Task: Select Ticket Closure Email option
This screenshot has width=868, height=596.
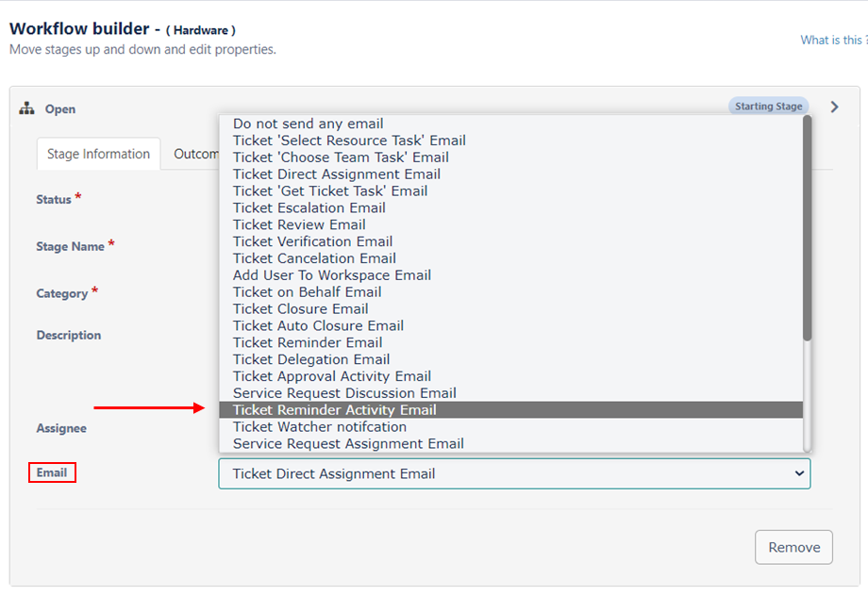Action: click(x=511, y=308)
